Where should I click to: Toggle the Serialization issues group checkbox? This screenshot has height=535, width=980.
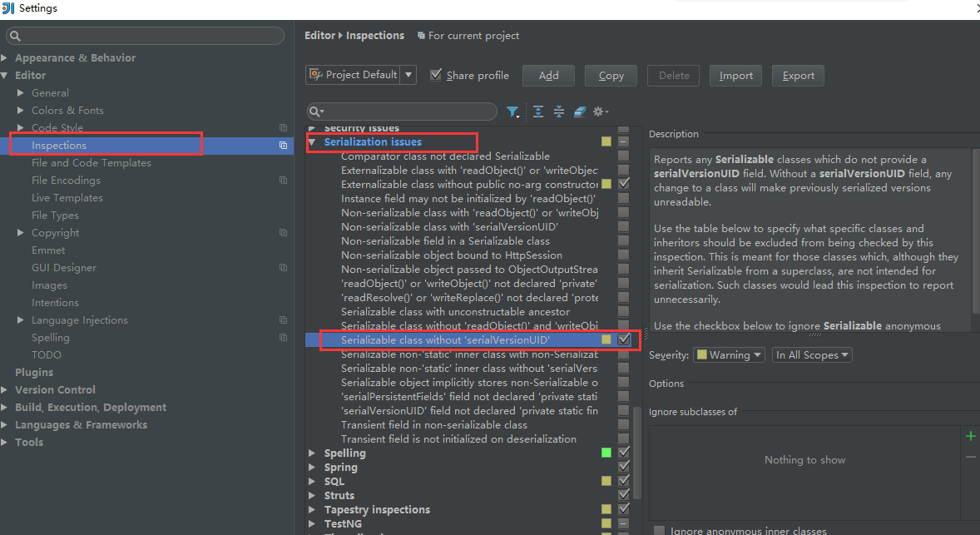(623, 141)
